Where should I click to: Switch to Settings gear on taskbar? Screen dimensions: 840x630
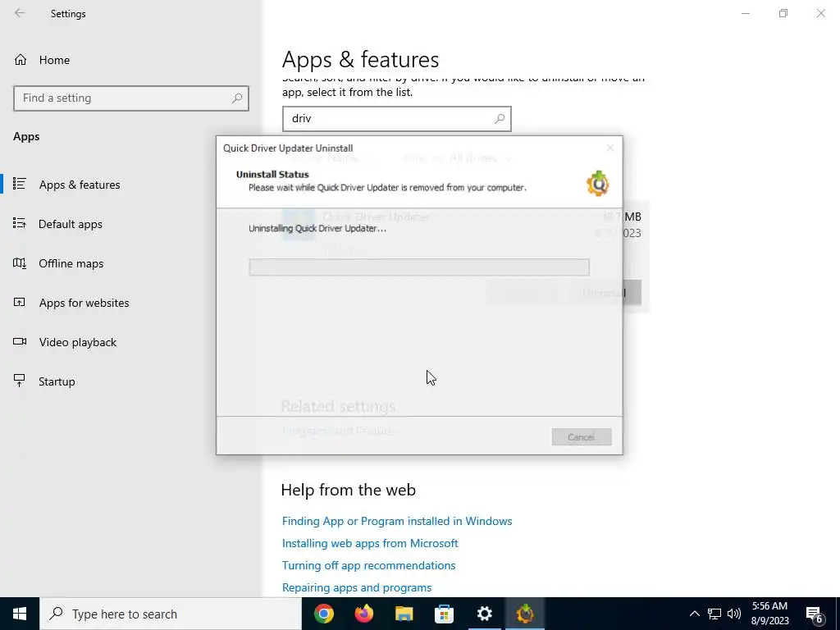(x=484, y=614)
